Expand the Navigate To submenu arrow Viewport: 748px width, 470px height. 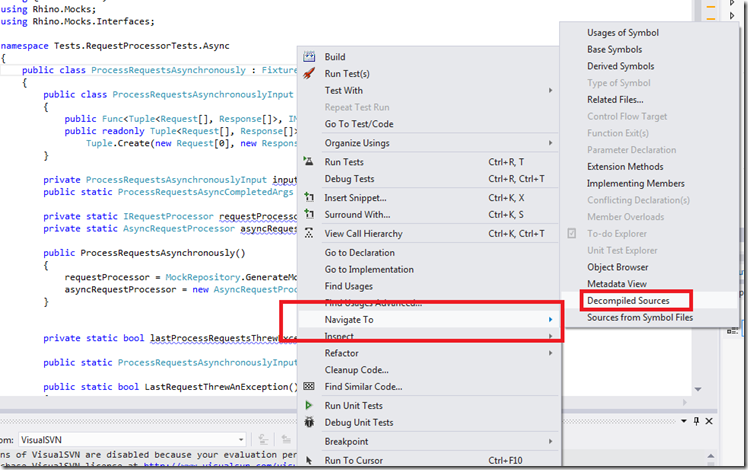550,319
